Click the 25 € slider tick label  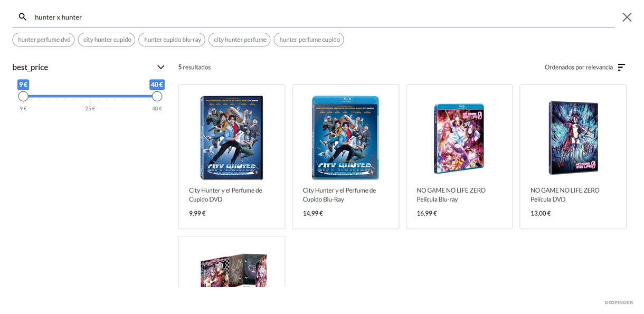pyautogui.click(x=90, y=109)
